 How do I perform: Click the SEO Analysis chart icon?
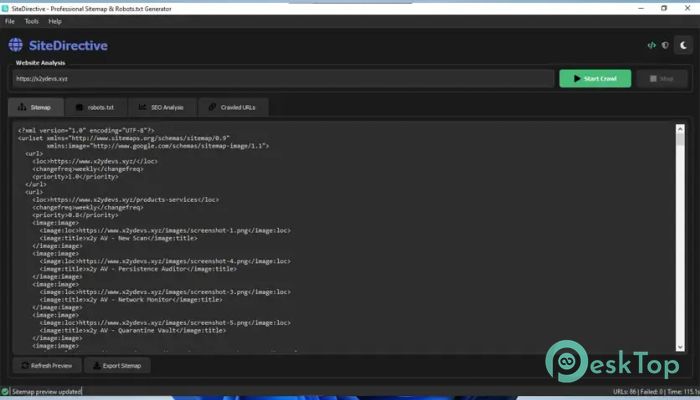pyautogui.click(x=142, y=107)
